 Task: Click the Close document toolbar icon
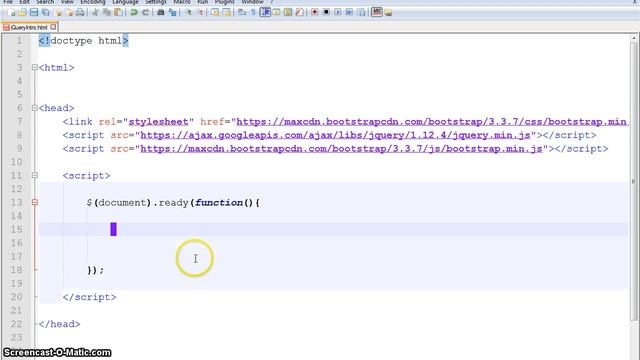point(58,12)
